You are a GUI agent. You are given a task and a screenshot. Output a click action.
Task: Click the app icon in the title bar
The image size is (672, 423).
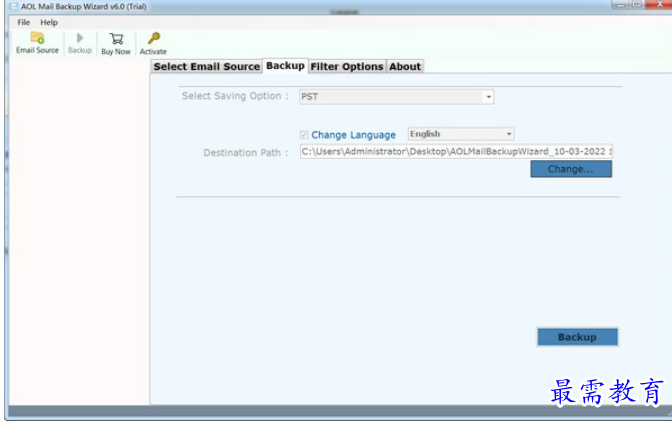coord(14,6)
